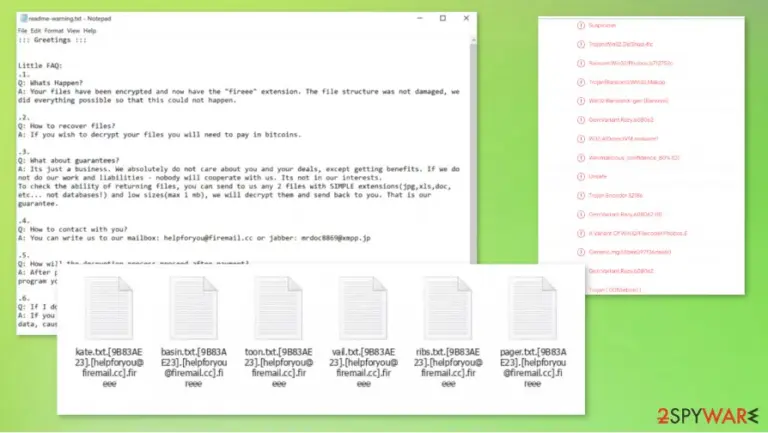Select the pager.txt encrypted file icon
768x433 pixels.
(x=532, y=308)
